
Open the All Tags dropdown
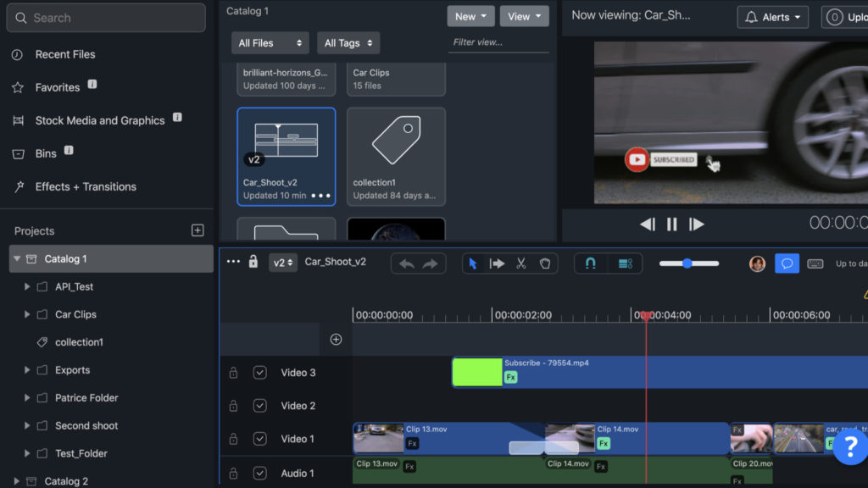tap(348, 43)
